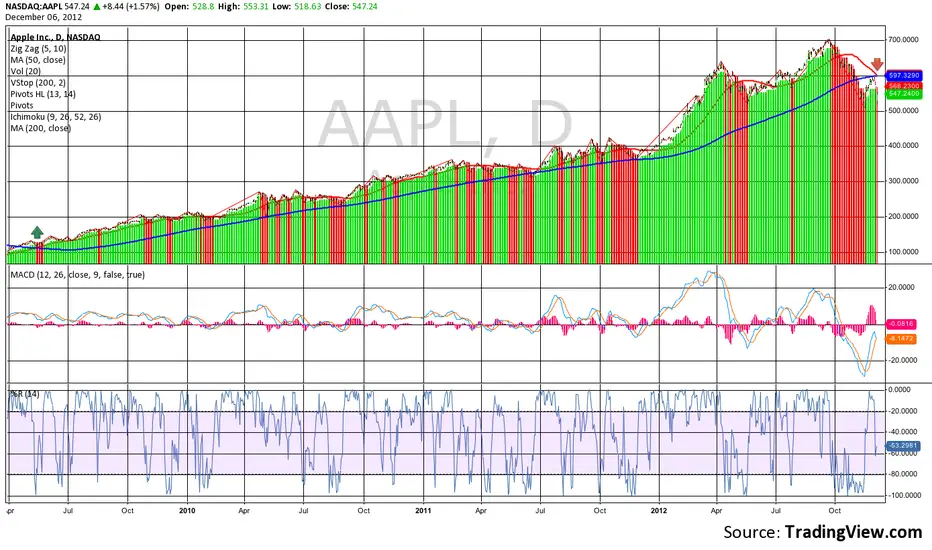The height and width of the screenshot is (550, 932).
Task: Click the blue 597.3290 price label
Action: pyautogui.click(x=903, y=76)
